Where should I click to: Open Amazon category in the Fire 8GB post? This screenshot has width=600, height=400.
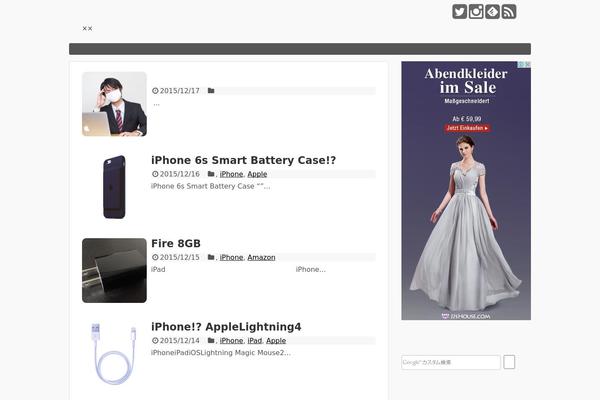(x=261, y=258)
